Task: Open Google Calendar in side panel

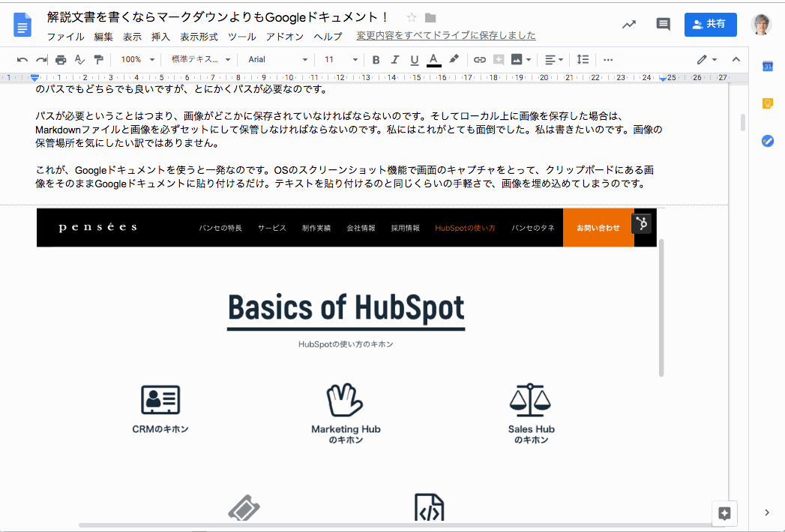Action: (x=767, y=67)
